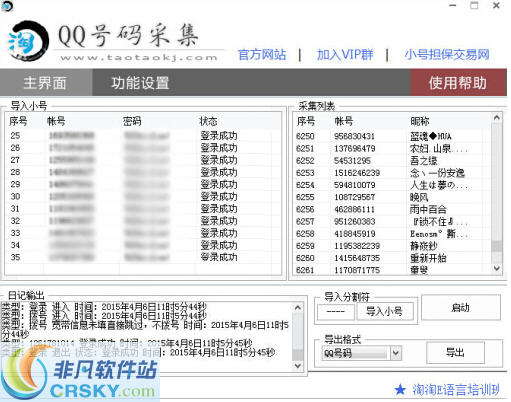The height and width of the screenshot is (402, 511).
Task: Click the 采集列表 scrollbar thumb
Action: (497, 246)
